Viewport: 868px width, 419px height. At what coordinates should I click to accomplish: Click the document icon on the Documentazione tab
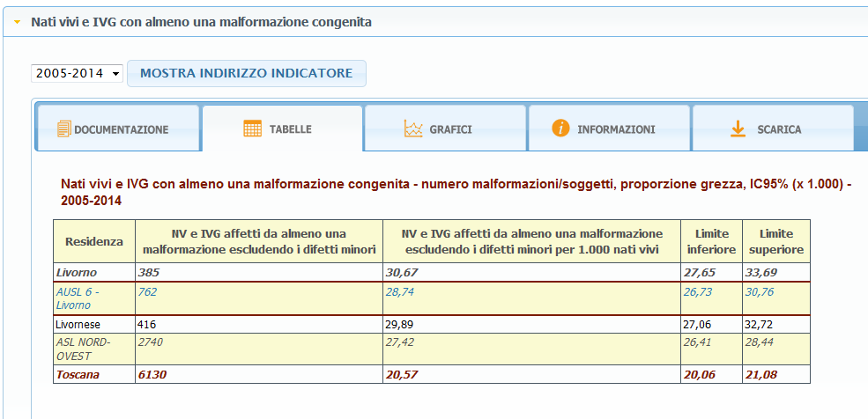tap(63, 129)
